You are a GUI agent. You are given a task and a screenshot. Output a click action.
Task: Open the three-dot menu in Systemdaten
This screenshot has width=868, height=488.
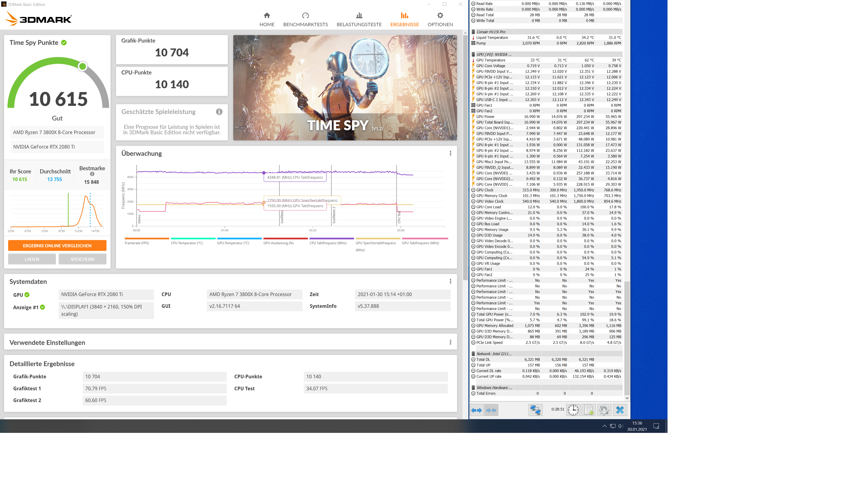[451, 282]
